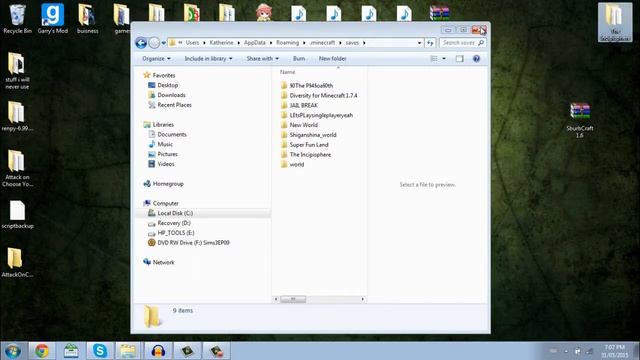Select the Garry's Mod desktop icon
This screenshot has width=640, height=360.
tap(53, 19)
